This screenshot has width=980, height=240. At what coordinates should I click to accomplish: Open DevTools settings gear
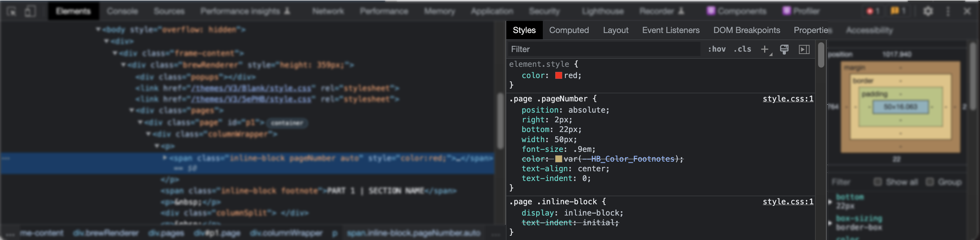tap(928, 11)
